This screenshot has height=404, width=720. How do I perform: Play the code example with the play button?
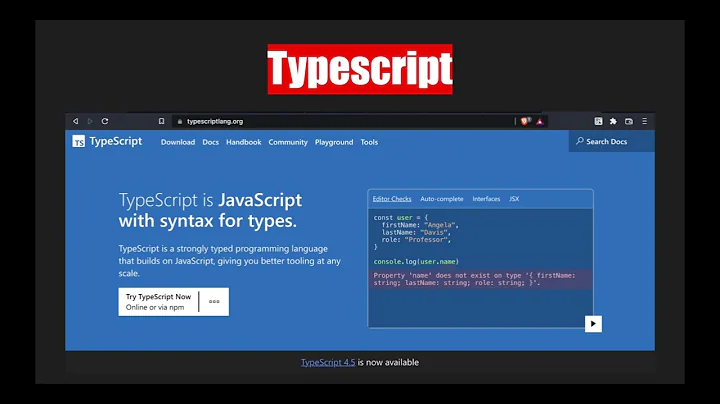point(593,324)
